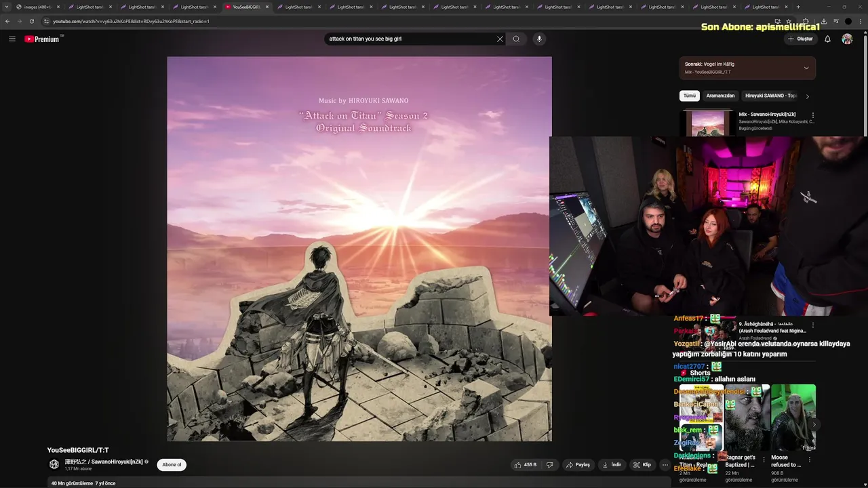Go back with browser back arrow
Viewport: 868px width, 488px height.
pos(7,21)
